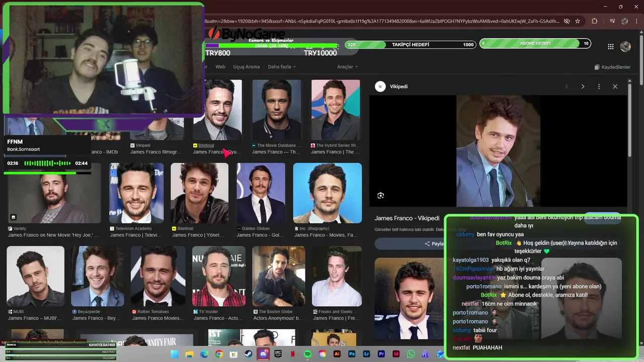Open WhatsApp from taskbar

click(x=411, y=354)
